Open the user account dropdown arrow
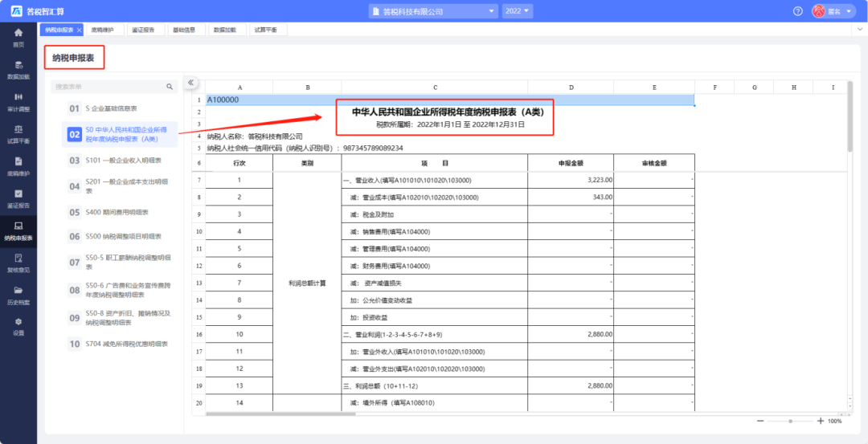The image size is (868, 444). pyautogui.click(x=849, y=11)
